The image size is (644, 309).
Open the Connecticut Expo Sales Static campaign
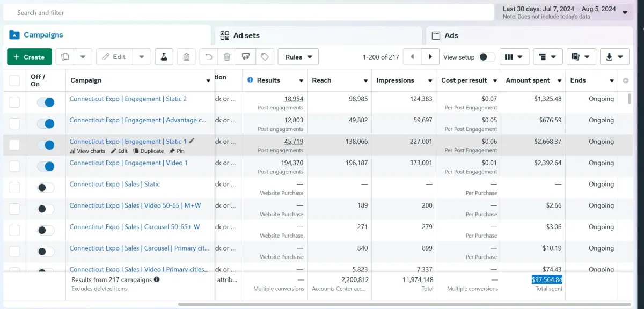[x=115, y=184]
